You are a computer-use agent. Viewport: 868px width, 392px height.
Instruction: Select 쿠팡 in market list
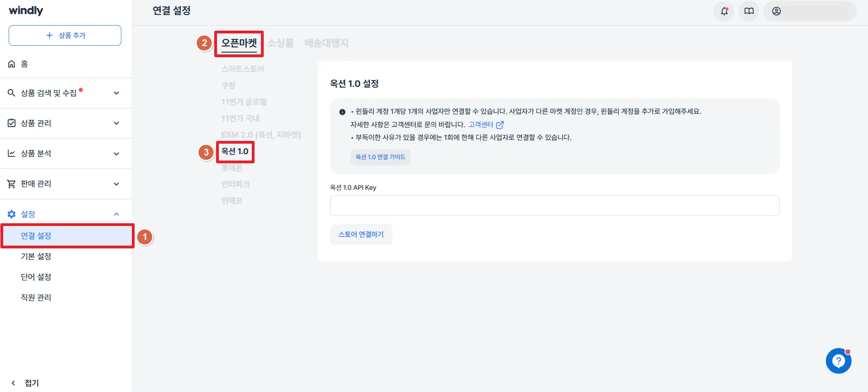tap(228, 85)
